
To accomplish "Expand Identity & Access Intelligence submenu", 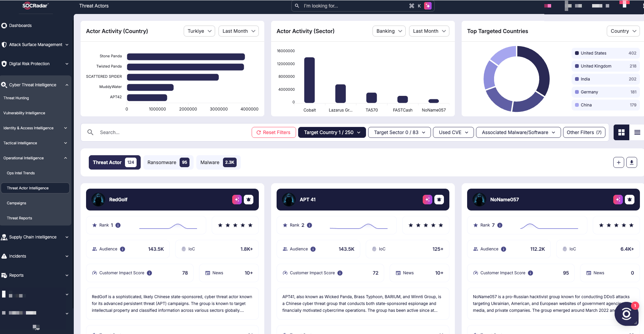I will point(36,128).
